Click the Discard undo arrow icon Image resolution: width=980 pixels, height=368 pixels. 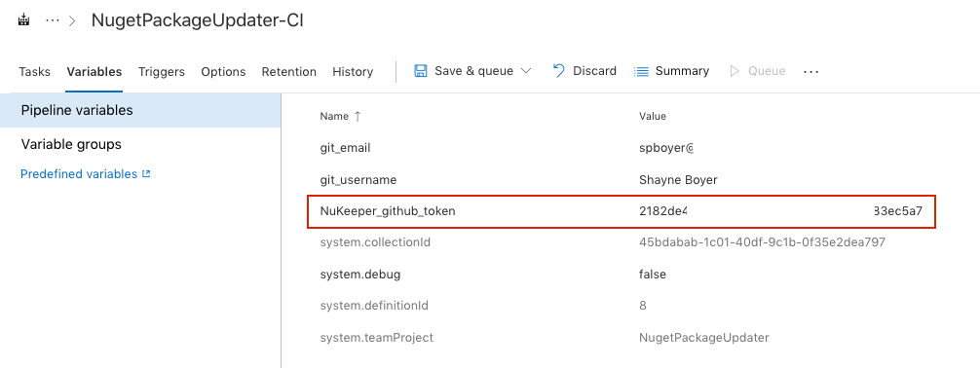coord(559,71)
